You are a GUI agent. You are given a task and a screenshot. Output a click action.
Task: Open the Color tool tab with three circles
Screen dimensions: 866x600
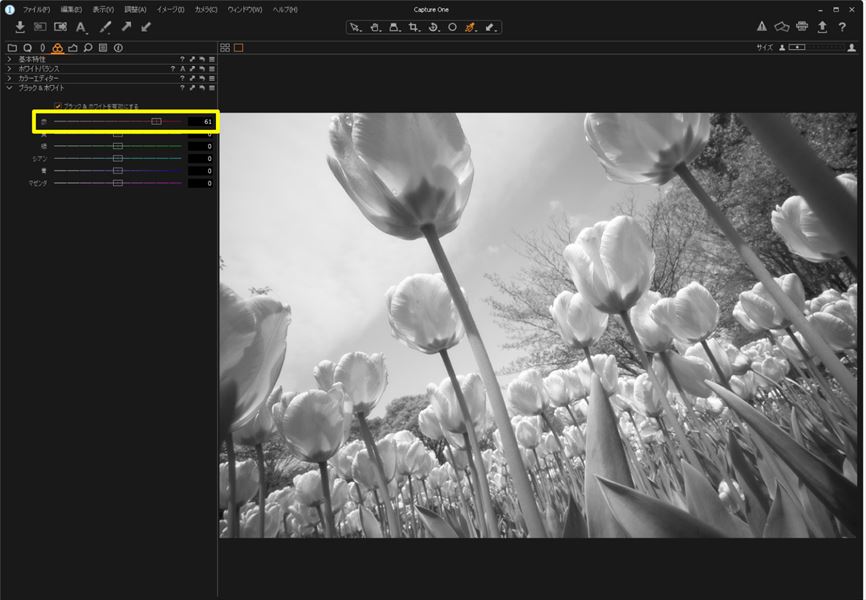click(57, 48)
